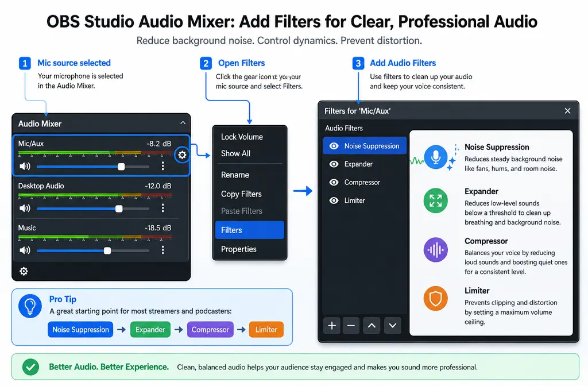Click the Desktop Audio source label
This screenshot has width=588, height=386.
tap(41, 186)
